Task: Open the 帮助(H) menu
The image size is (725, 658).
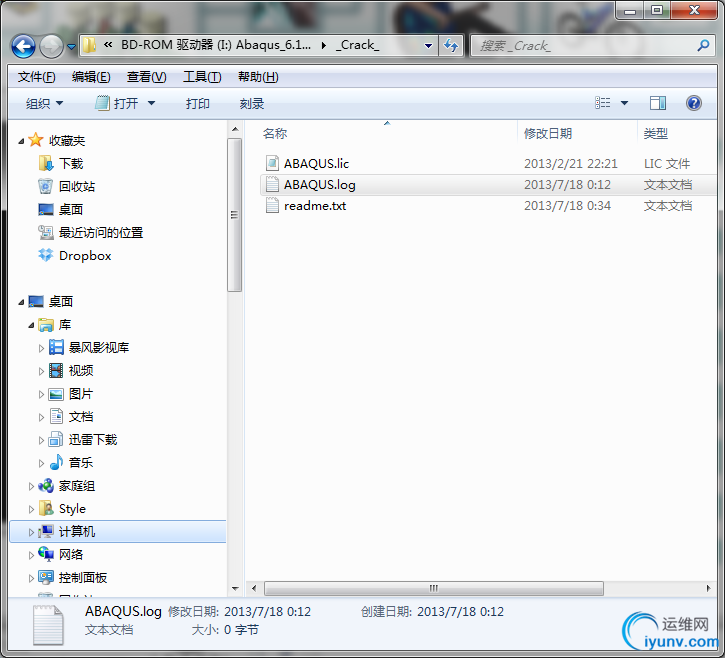Action: [x=258, y=77]
